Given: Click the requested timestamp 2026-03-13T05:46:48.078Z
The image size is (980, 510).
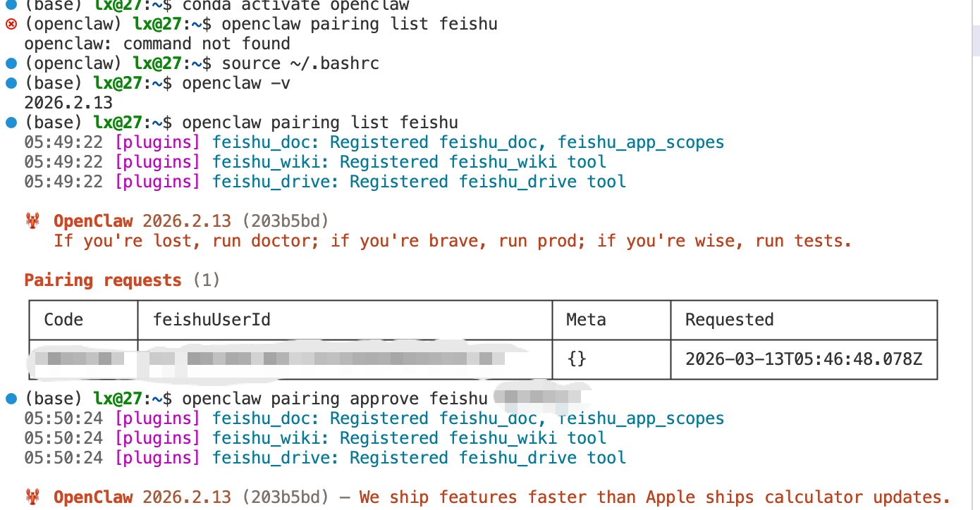Looking at the screenshot, I should [x=803, y=359].
